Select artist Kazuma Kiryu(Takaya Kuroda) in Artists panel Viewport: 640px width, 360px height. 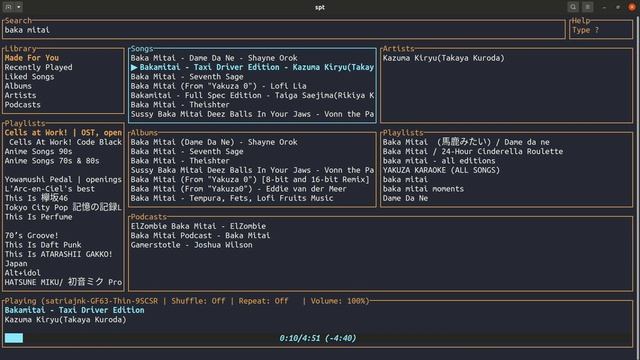(x=444, y=58)
